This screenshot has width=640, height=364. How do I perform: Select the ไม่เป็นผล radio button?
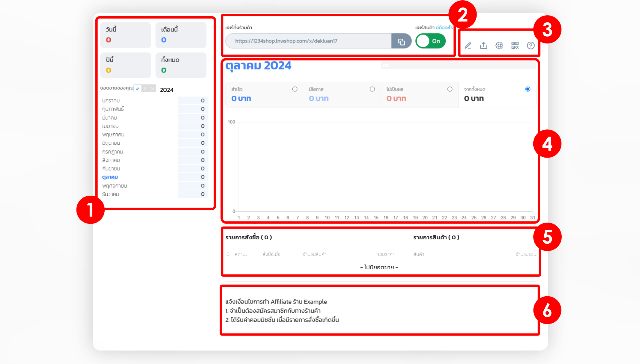[x=450, y=89]
